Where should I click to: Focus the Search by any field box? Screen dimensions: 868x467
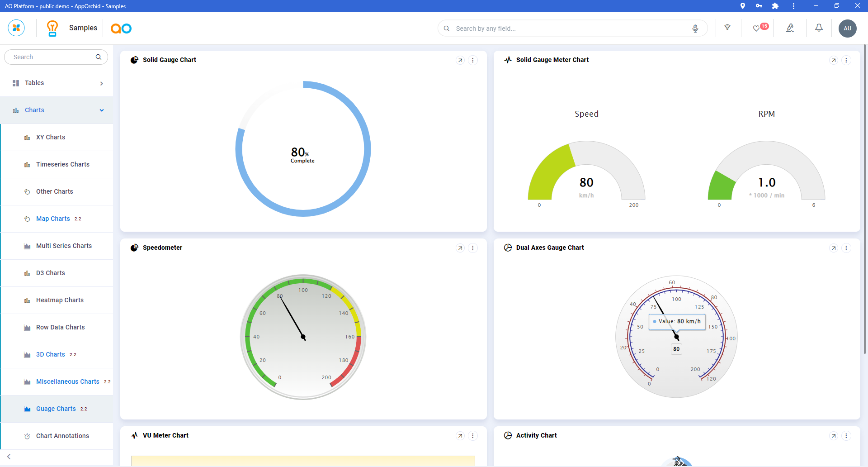pos(572,29)
